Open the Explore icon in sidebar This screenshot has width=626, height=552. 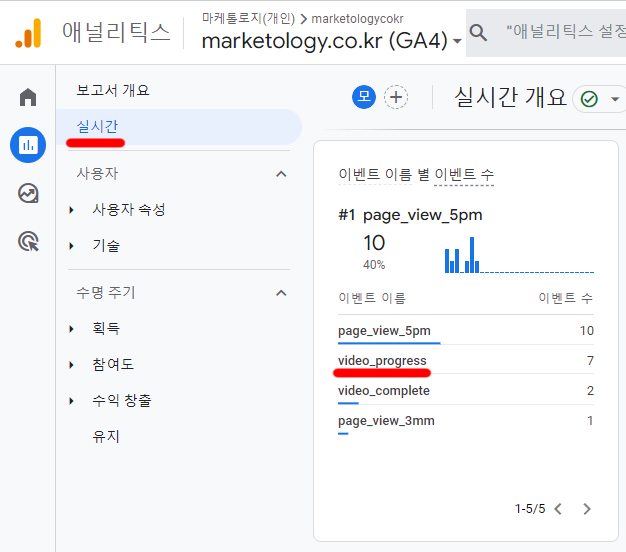[x=28, y=194]
